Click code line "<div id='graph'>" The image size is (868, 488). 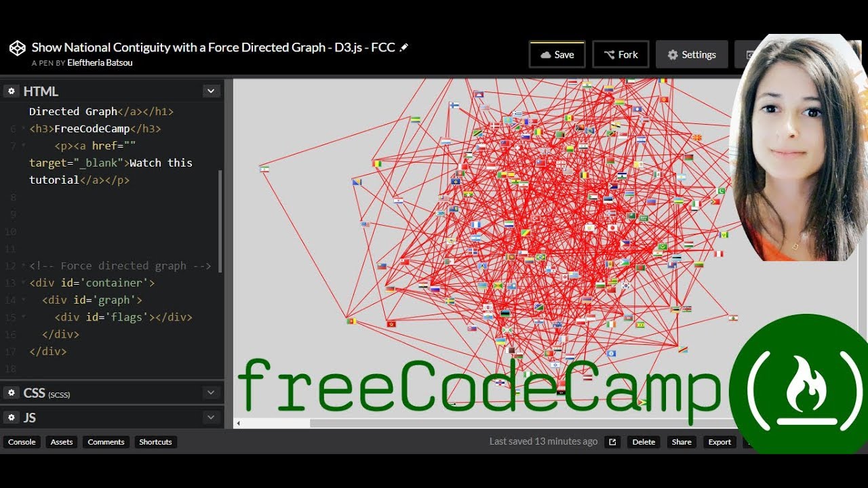(92, 300)
